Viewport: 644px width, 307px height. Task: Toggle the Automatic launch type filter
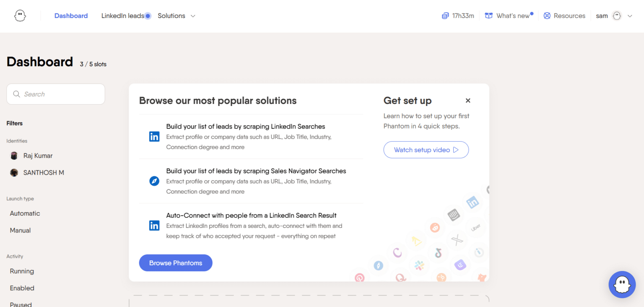coord(25,214)
